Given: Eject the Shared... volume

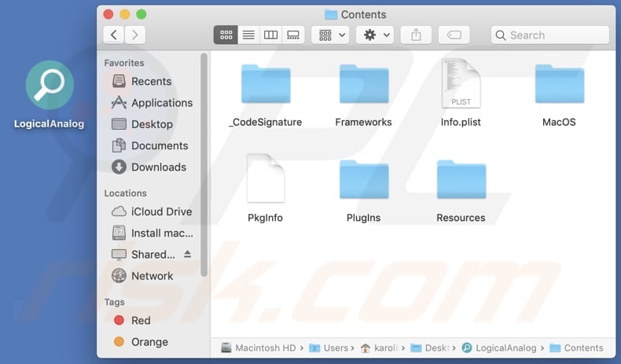Looking at the screenshot, I should 188,254.
